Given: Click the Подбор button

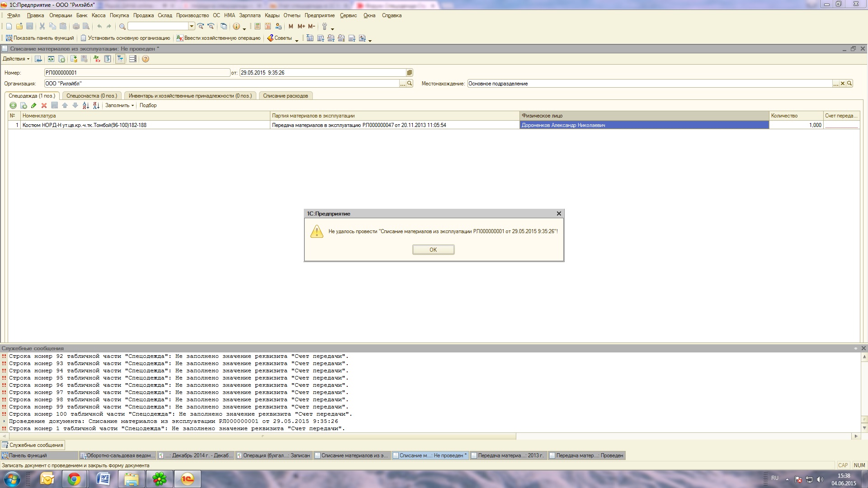Looking at the screenshot, I should click(x=148, y=105).
